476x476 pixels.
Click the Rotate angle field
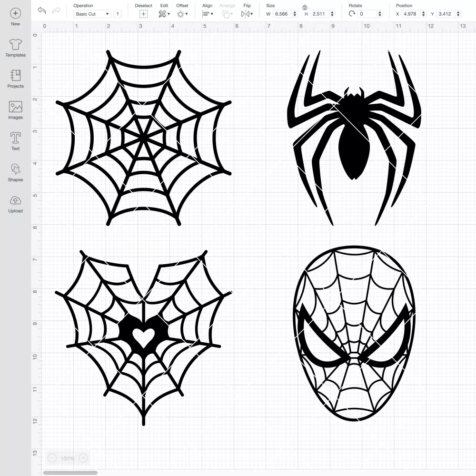click(x=367, y=14)
